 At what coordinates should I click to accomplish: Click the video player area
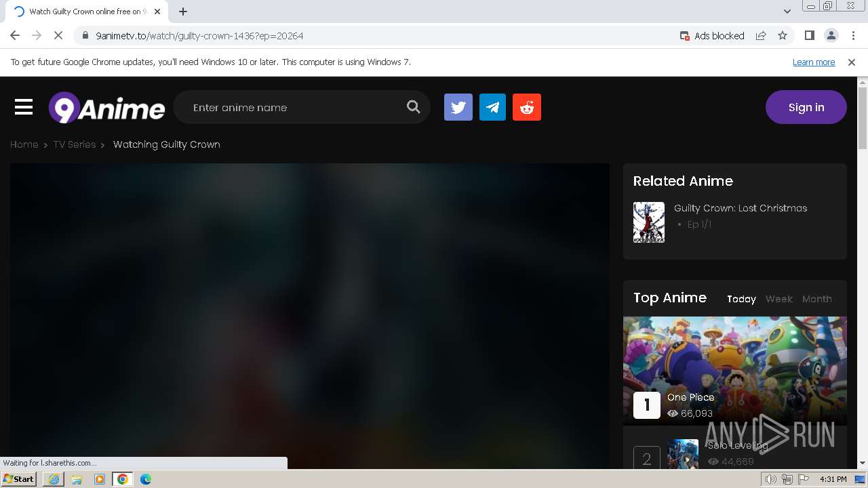tap(310, 315)
